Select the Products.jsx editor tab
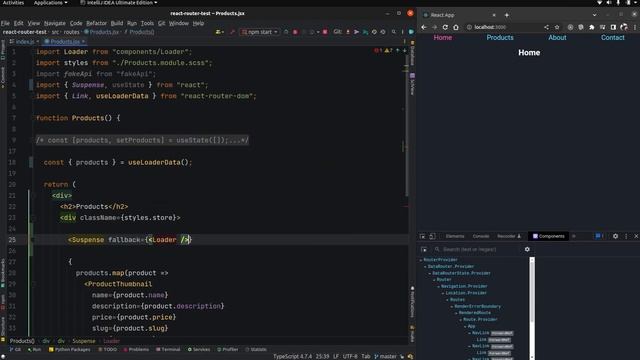Viewport: 640px width, 360px height. [x=64, y=42]
